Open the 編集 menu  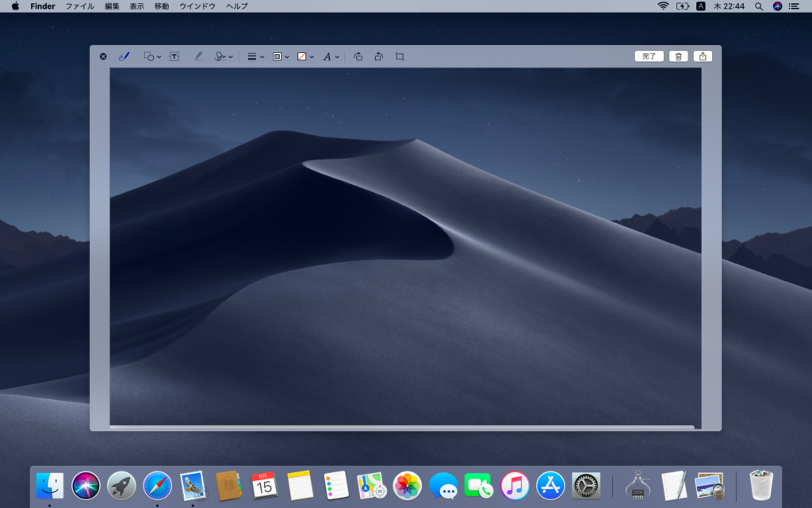coord(112,6)
